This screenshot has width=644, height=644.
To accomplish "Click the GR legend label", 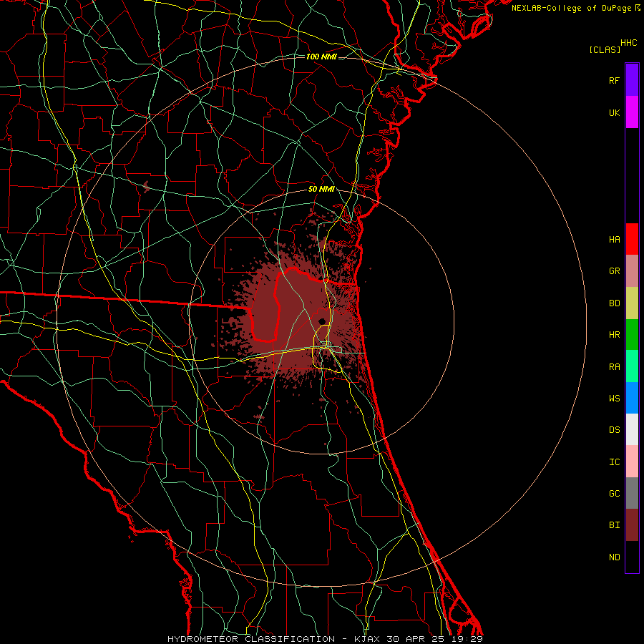I will [x=614, y=271].
